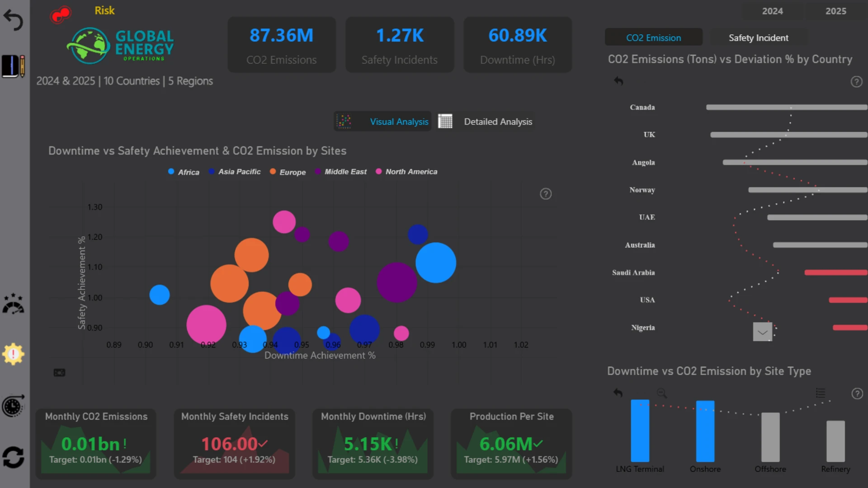Open the stopwatch downtime icon
Screen dimensions: 868x488
click(x=13, y=406)
